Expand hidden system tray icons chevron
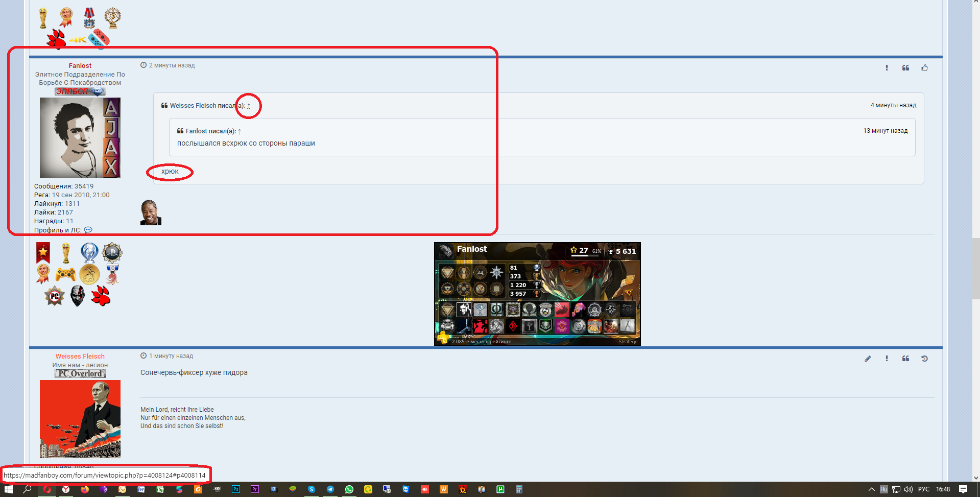Image resolution: width=980 pixels, height=497 pixels. click(x=871, y=489)
